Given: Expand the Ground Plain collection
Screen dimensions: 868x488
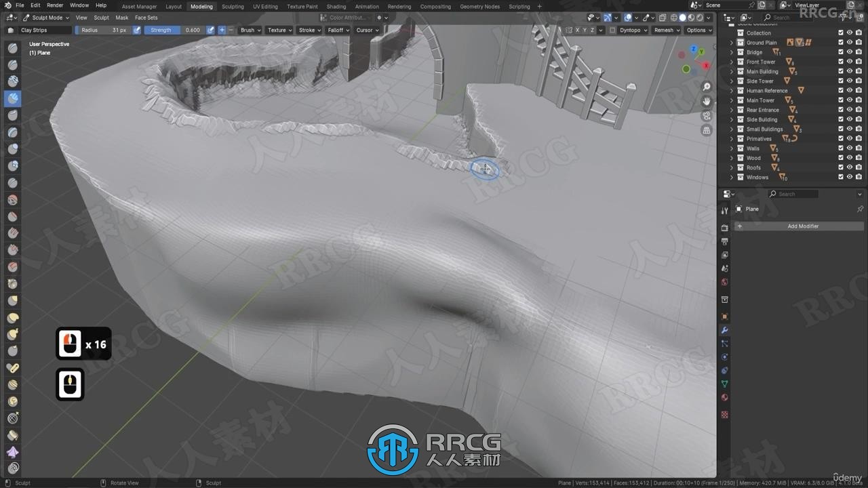Looking at the screenshot, I should pyautogui.click(x=732, y=43).
